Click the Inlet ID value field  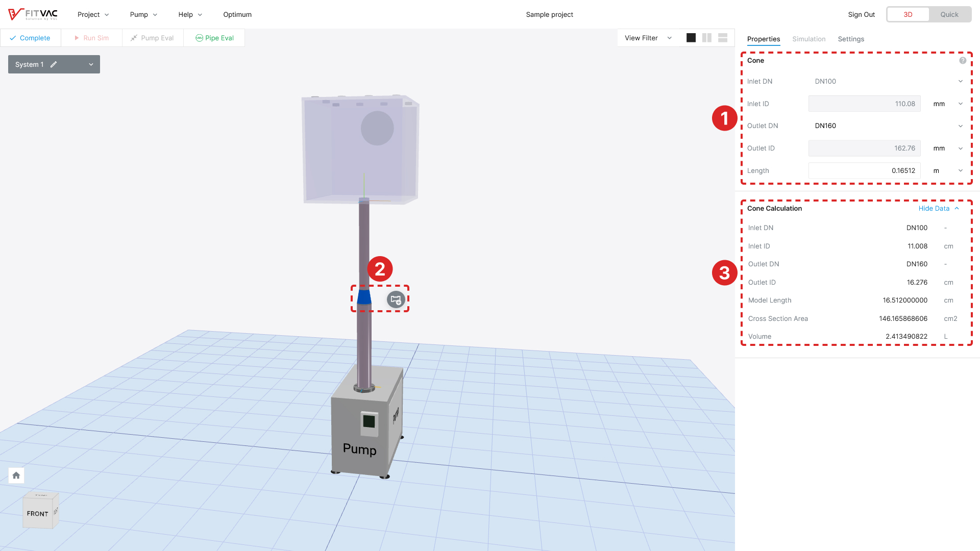tap(865, 104)
